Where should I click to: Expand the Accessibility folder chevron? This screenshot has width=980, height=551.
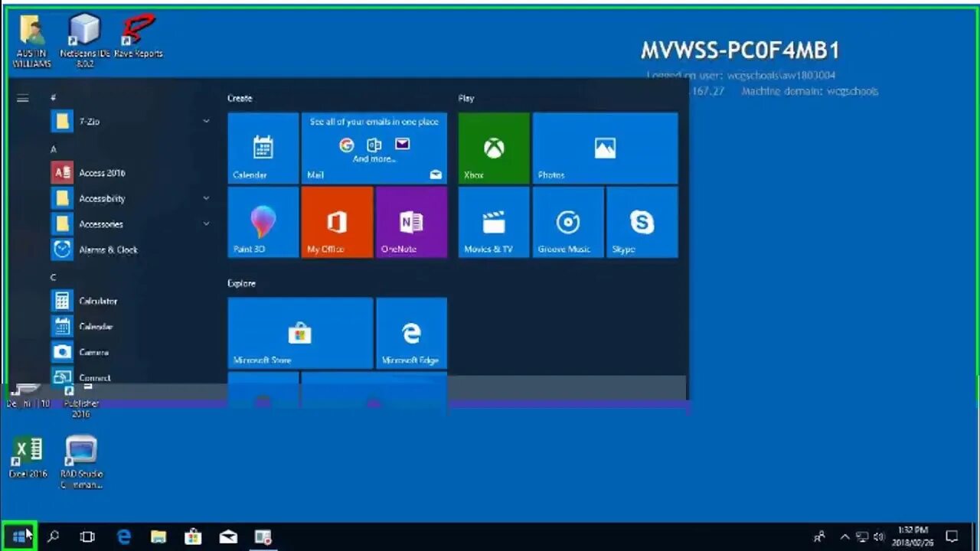click(x=206, y=198)
